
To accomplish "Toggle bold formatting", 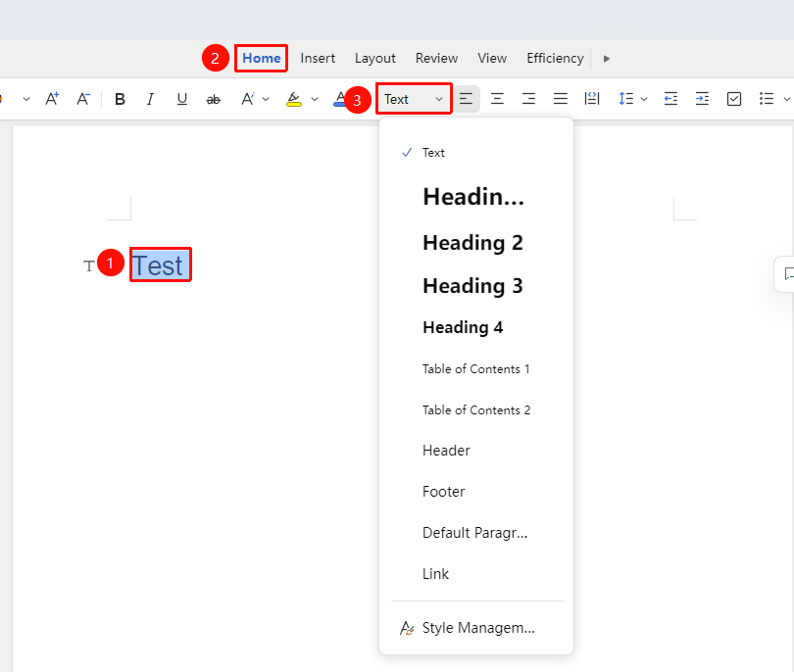I will pyautogui.click(x=120, y=99).
